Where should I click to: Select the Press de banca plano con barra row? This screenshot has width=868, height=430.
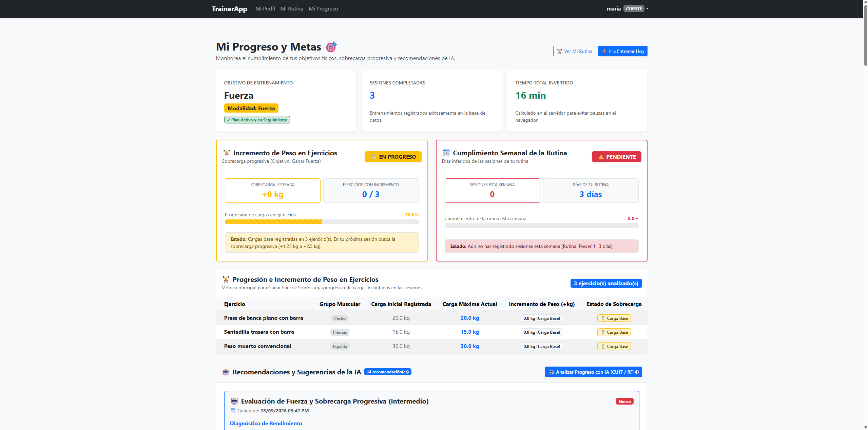point(431,318)
